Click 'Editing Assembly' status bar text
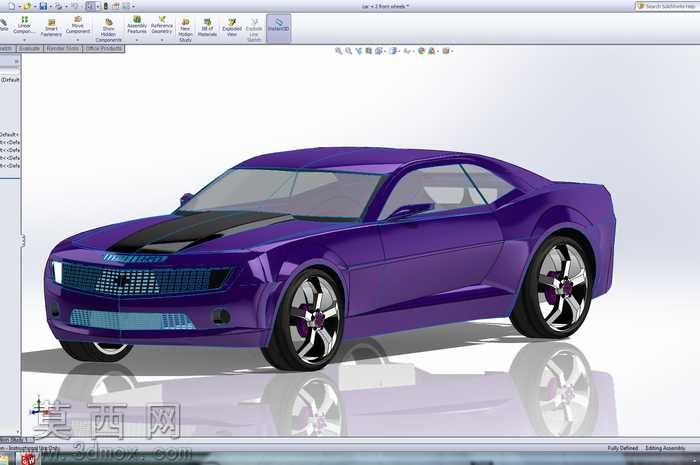This screenshot has height=465, width=700. [665, 448]
